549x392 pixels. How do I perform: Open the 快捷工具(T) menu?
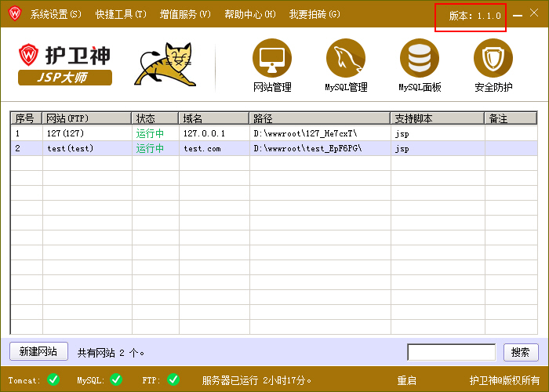(121, 14)
